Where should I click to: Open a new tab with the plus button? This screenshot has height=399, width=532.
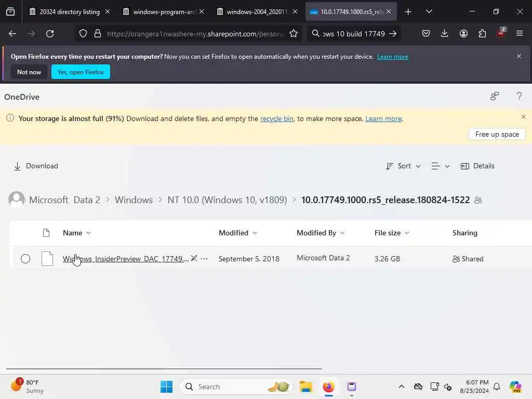tap(408, 12)
